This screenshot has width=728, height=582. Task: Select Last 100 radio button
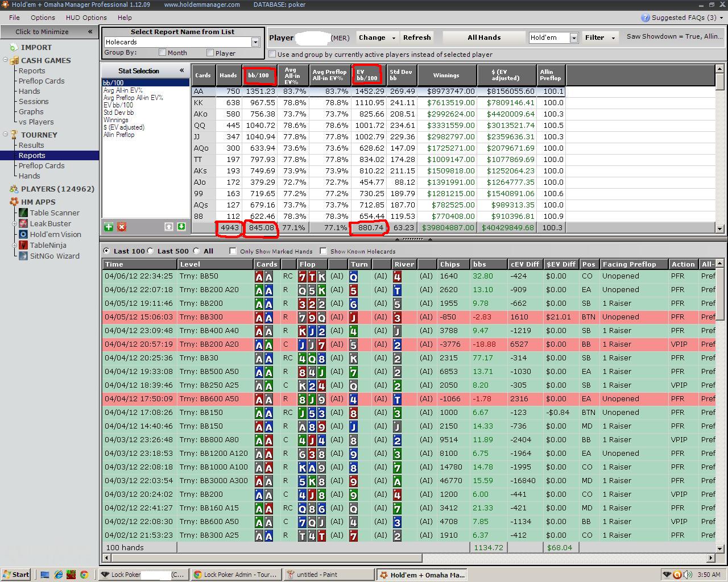click(107, 251)
